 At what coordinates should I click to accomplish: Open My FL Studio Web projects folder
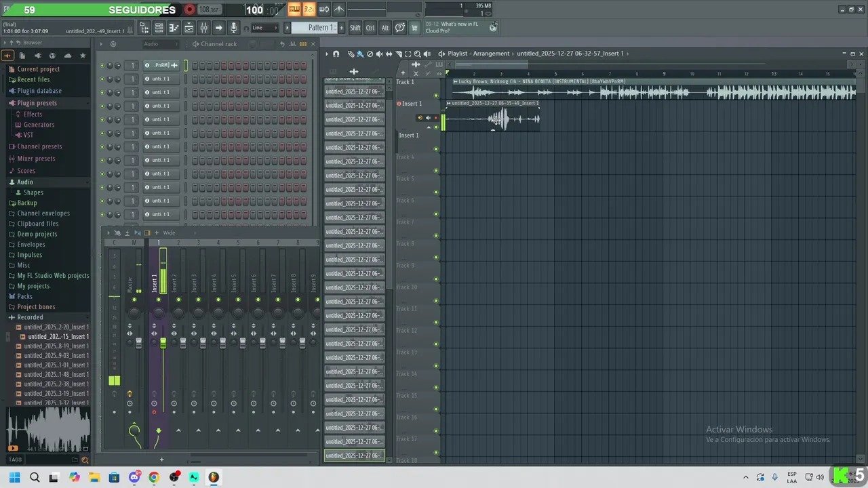(53, 276)
